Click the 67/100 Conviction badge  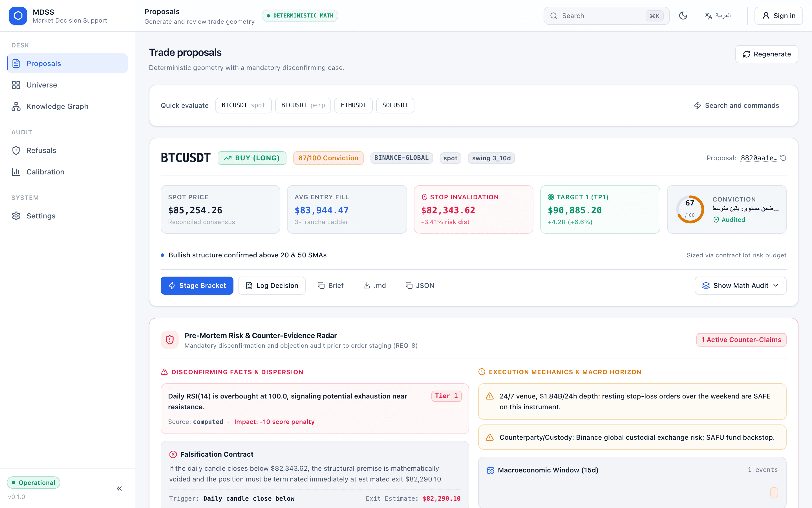(328, 158)
